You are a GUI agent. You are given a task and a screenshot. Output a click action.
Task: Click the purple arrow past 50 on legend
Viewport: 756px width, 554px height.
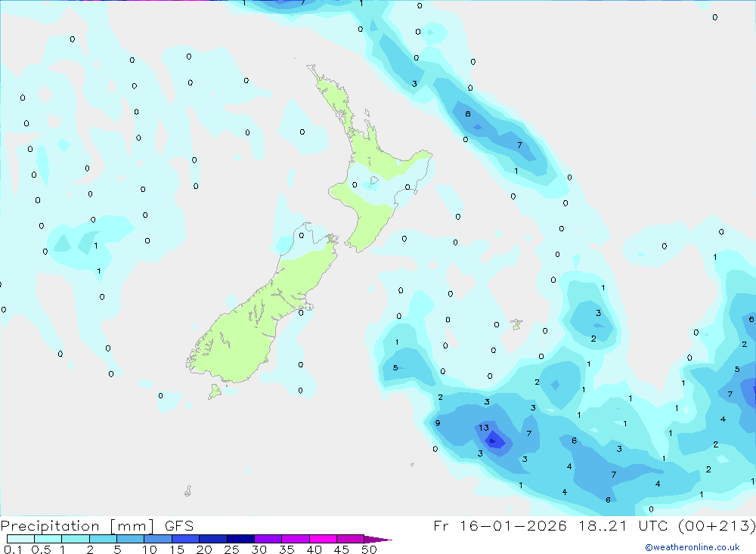click(x=378, y=540)
